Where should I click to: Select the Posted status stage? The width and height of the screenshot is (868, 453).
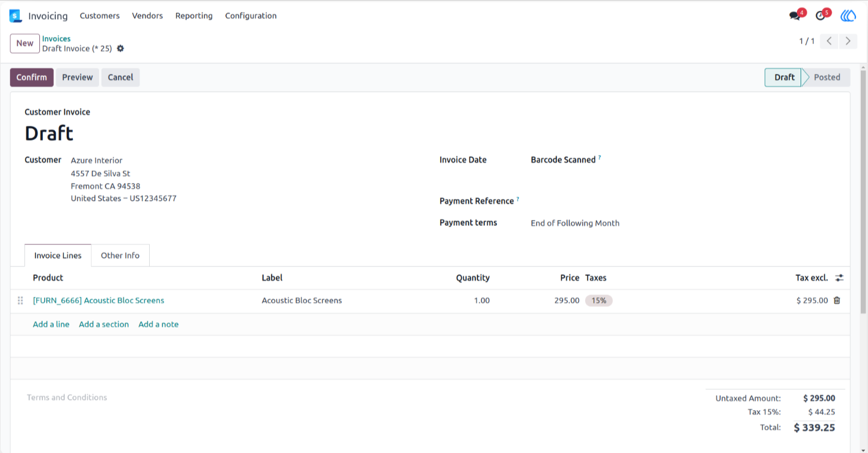(x=827, y=77)
